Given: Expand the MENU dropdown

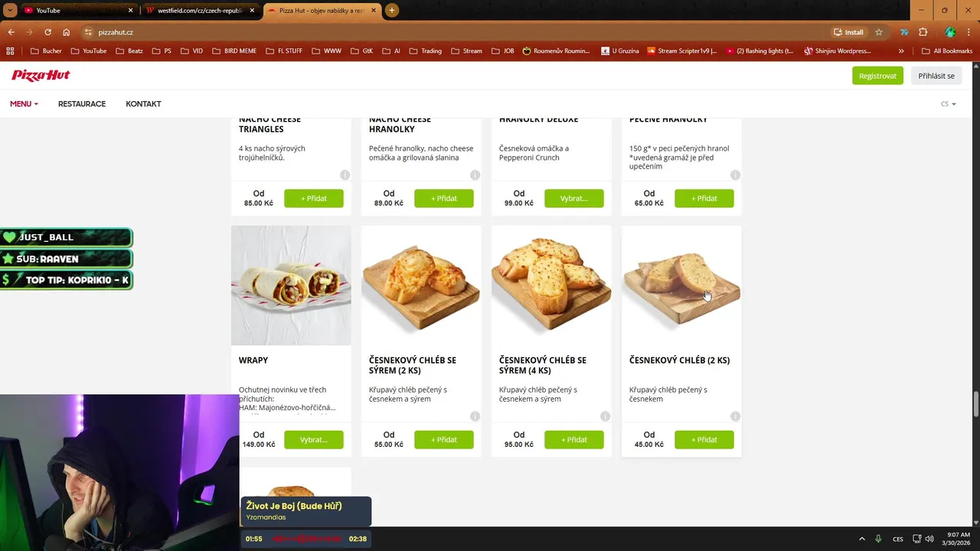Looking at the screenshot, I should (x=24, y=104).
